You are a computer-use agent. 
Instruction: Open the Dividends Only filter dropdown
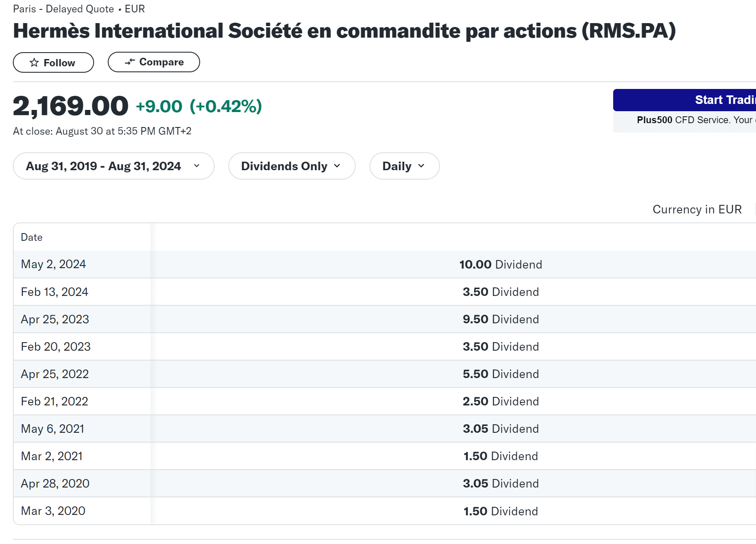(292, 166)
